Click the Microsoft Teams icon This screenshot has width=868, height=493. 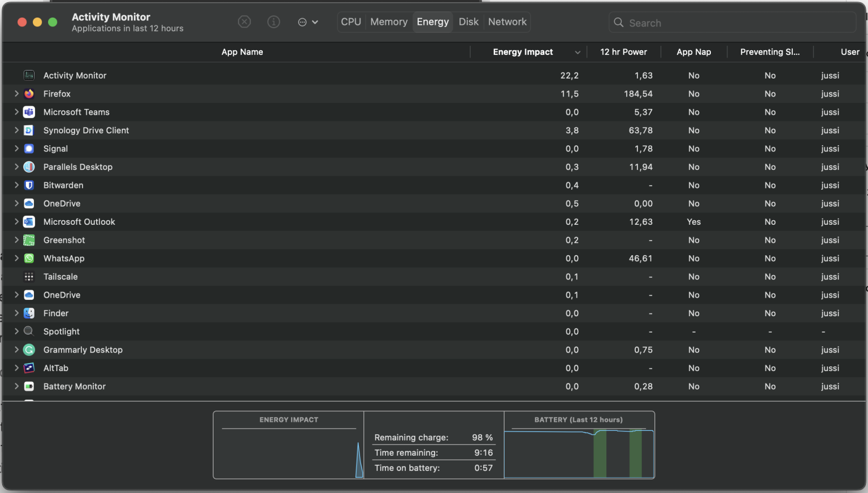pos(29,112)
